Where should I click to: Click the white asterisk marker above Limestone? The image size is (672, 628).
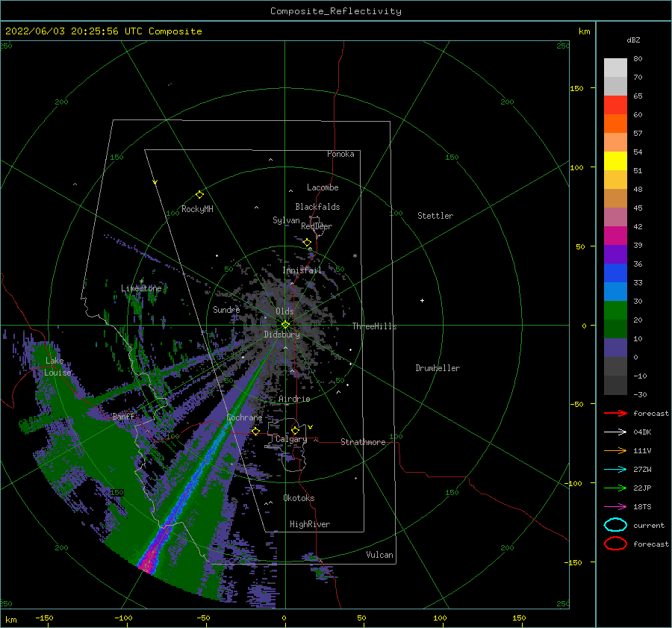click(x=141, y=282)
